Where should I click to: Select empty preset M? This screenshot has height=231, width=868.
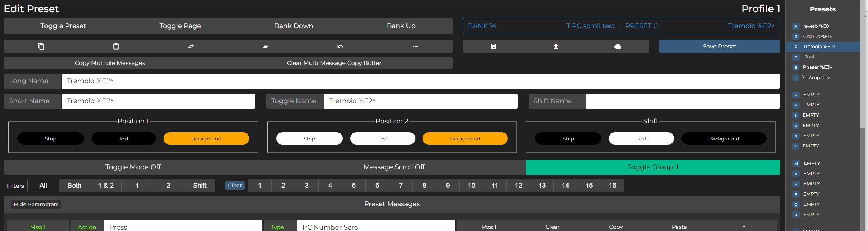point(822,163)
